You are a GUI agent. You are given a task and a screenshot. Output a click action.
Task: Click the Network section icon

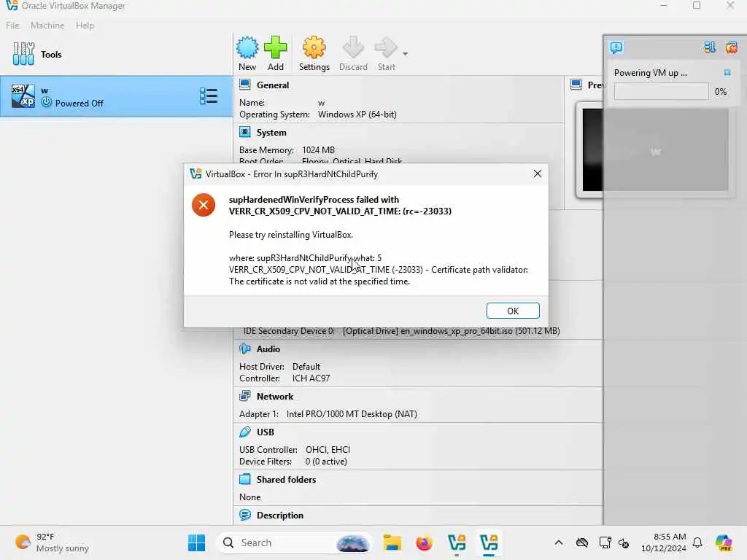(x=245, y=396)
